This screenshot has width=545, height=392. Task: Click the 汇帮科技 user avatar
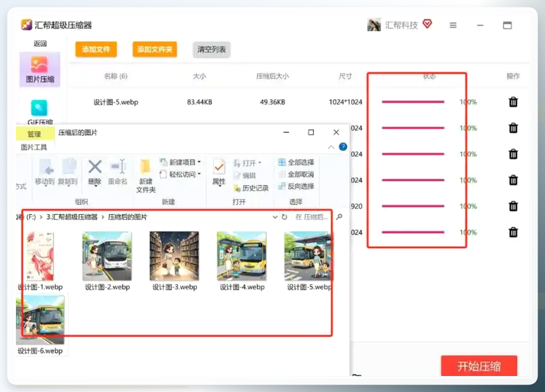374,24
